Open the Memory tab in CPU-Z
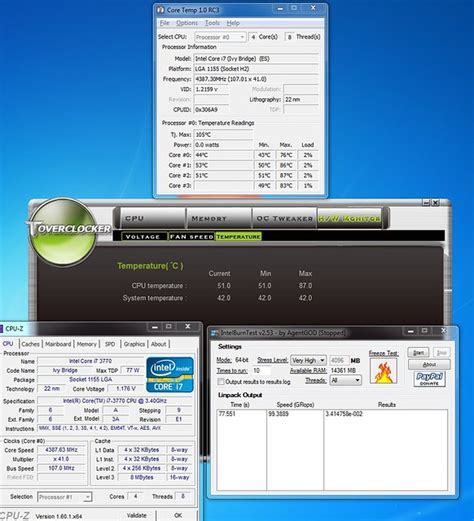The width and height of the screenshot is (474, 521). pyautogui.click(x=86, y=344)
